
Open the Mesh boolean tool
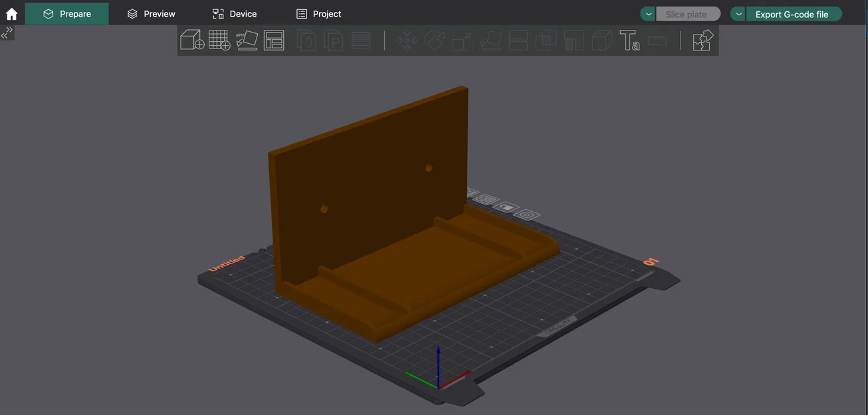point(546,40)
